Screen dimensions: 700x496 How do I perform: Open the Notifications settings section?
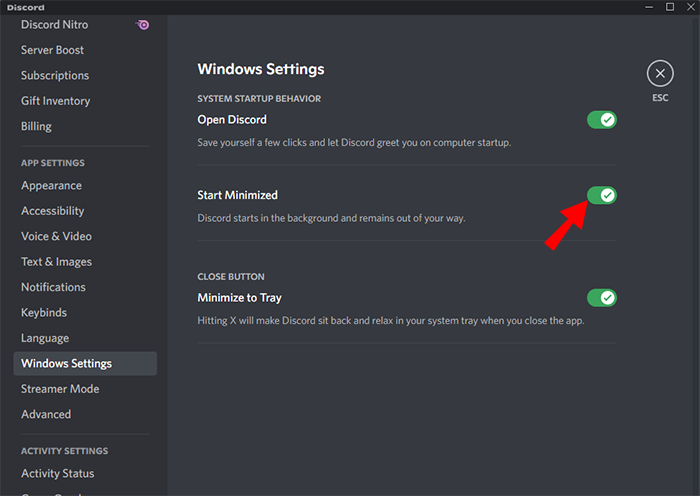click(x=53, y=287)
